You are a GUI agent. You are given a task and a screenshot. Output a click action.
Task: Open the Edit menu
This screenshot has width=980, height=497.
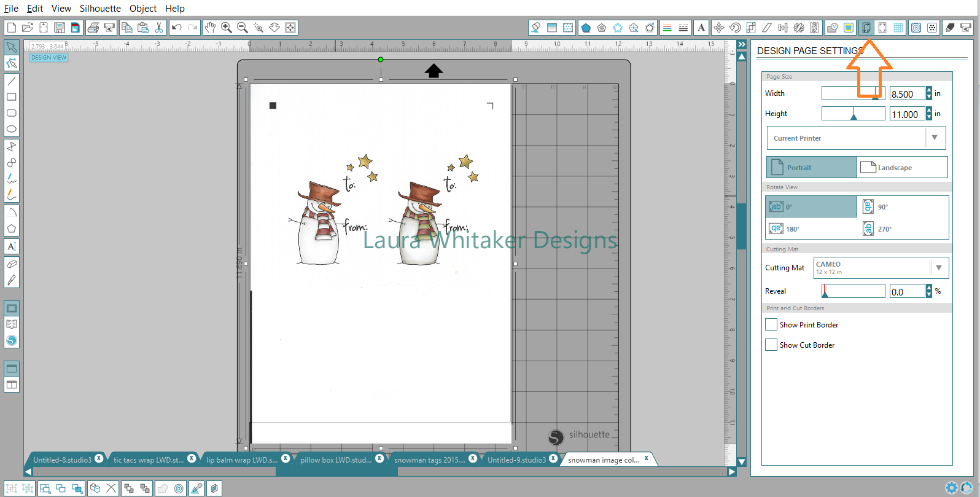coord(35,9)
